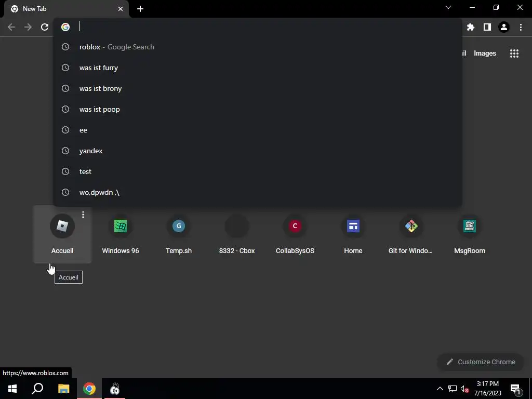Image resolution: width=532 pixels, height=399 pixels.
Task: Open more actions for Accueil shortcut
Action: pos(83,215)
